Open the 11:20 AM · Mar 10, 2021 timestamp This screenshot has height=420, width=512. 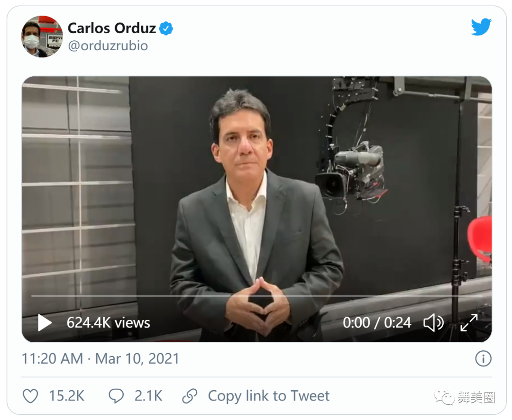(101, 358)
